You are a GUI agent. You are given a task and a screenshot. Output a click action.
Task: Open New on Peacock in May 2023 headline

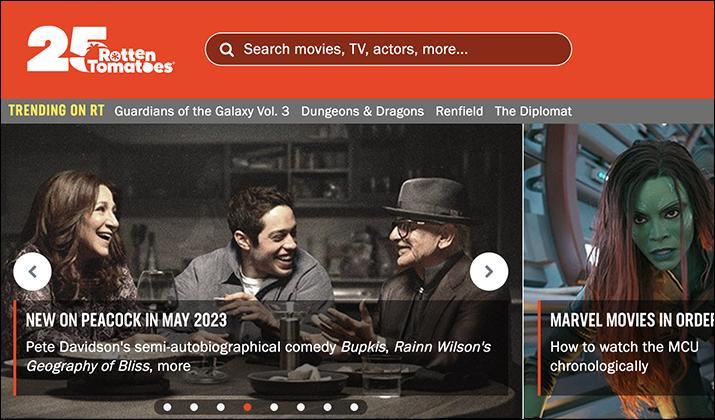126,320
